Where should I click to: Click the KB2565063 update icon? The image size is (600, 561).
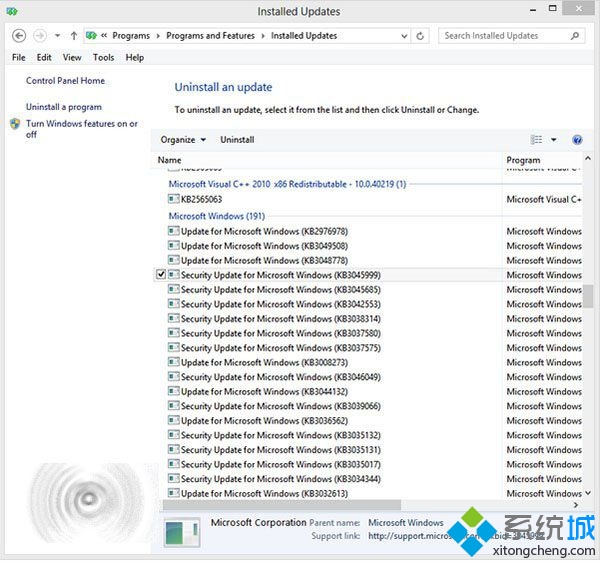pyautogui.click(x=174, y=199)
